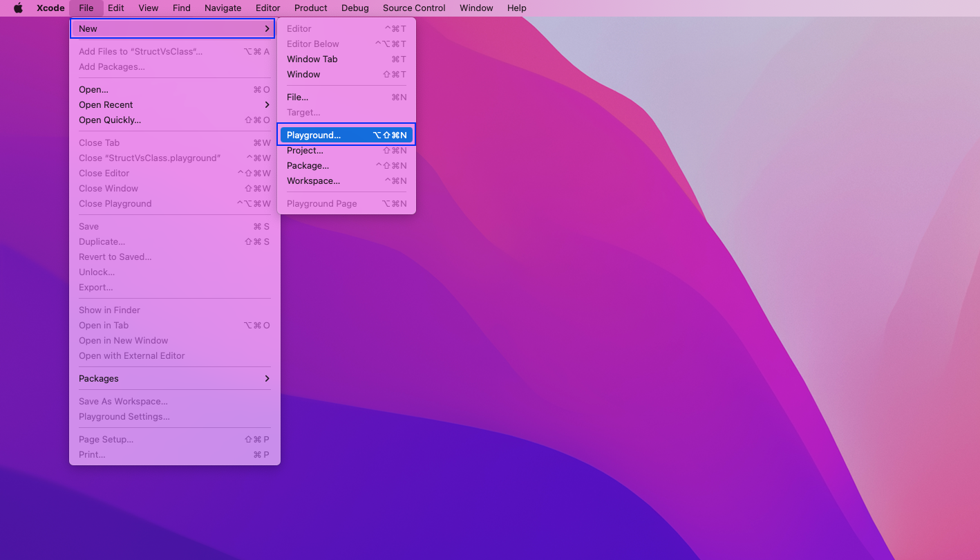Close the open File menu
980x560 pixels.
86,8
